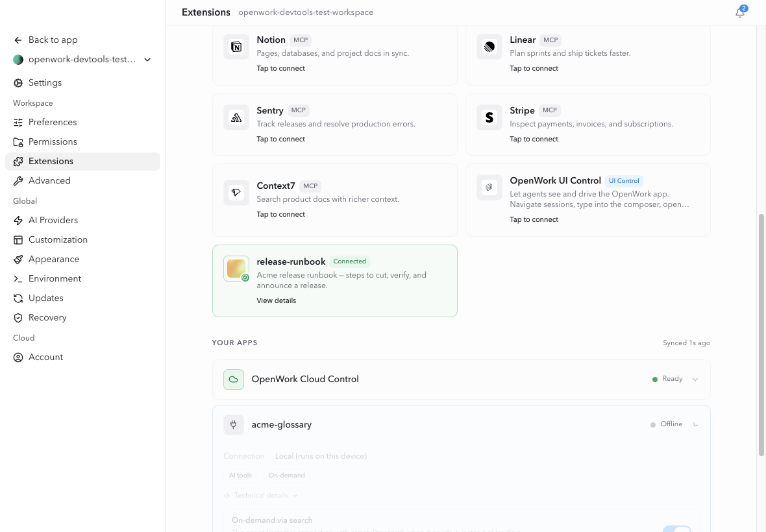The height and width of the screenshot is (532, 766).
Task: Click the Permissions folder-lock icon
Action: point(18,142)
